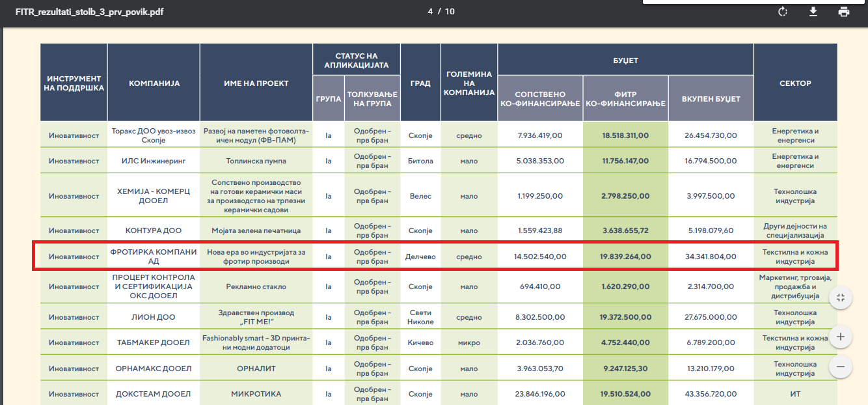Click the ГОЛЕМИНА НА КОМПАНИЈА header
The width and height of the screenshot is (868, 405).
(469, 83)
